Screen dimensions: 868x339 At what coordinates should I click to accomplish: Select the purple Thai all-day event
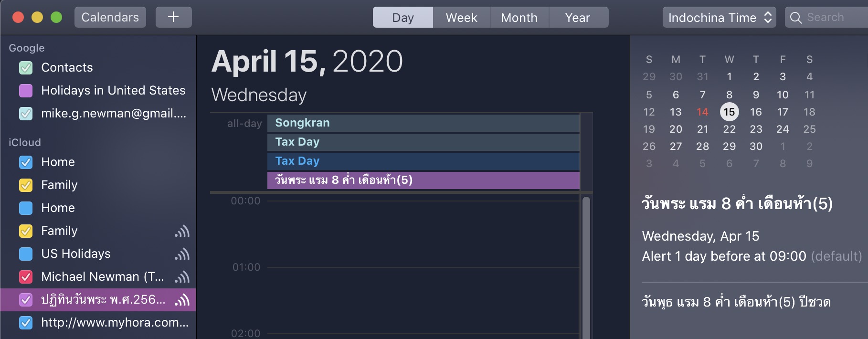coord(423,180)
